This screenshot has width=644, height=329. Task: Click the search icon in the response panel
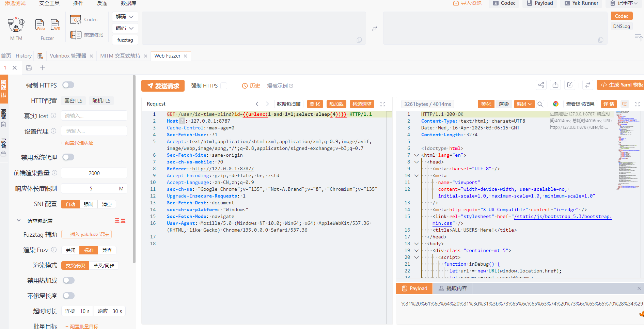pos(540,104)
